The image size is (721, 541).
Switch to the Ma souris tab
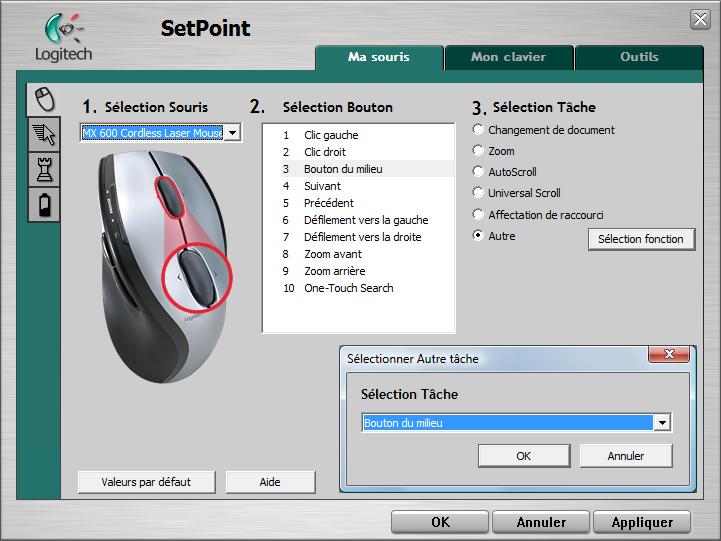pos(379,57)
